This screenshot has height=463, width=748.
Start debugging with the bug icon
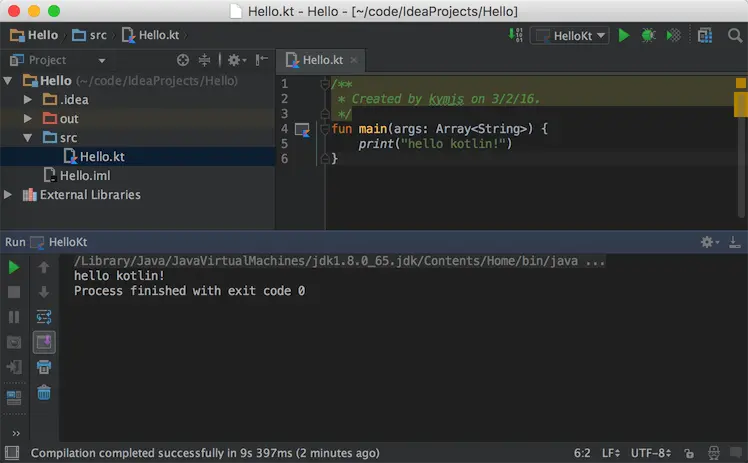click(648, 35)
